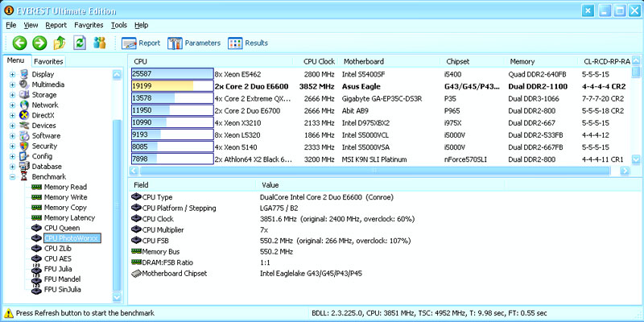Click the Devices icon in tree

24,126
